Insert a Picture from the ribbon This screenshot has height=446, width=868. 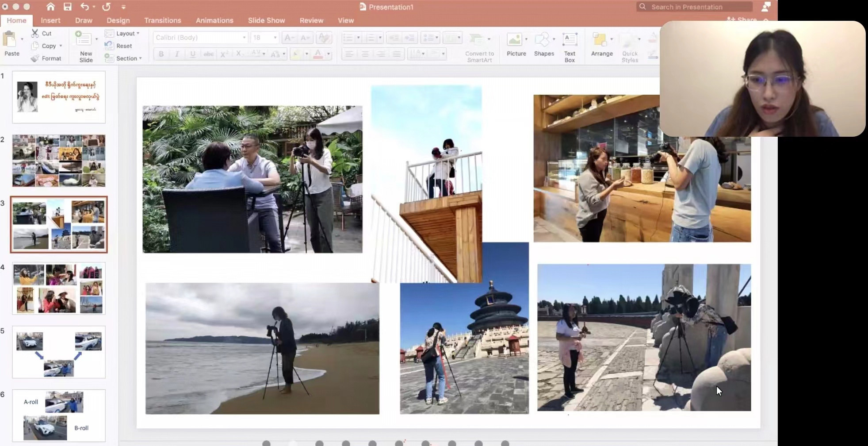point(516,45)
